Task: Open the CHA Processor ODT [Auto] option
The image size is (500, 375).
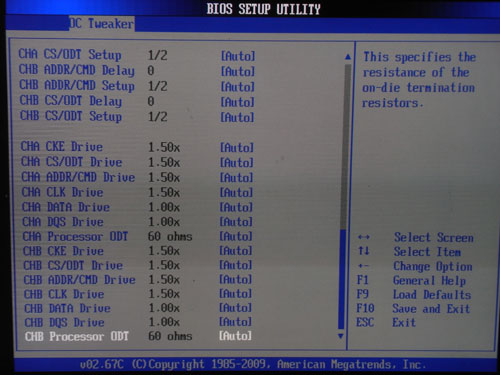Action: click(236, 236)
